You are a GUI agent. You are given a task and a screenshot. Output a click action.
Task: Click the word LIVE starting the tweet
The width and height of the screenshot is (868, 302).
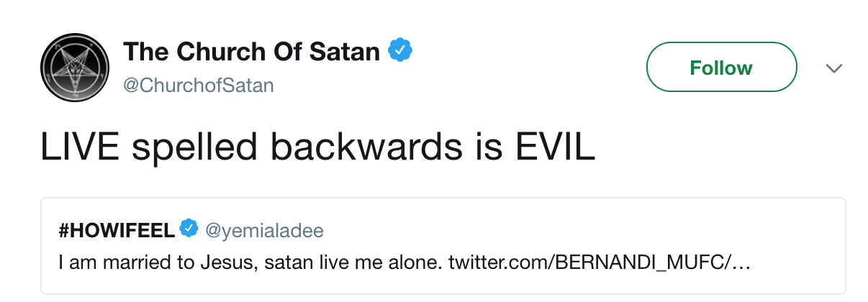[78, 146]
